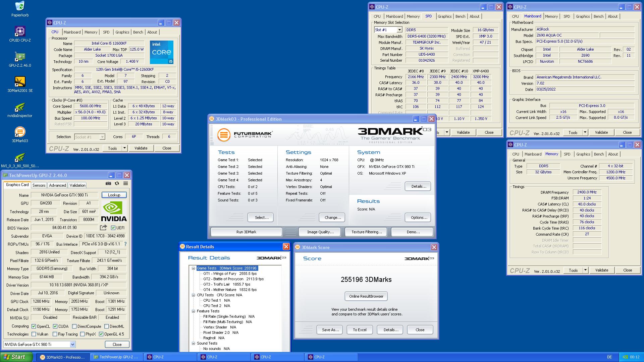This screenshot has height=362, width=644.
Task: Open Validation tab in GPU-Z
Action: [x=77, y=185]
